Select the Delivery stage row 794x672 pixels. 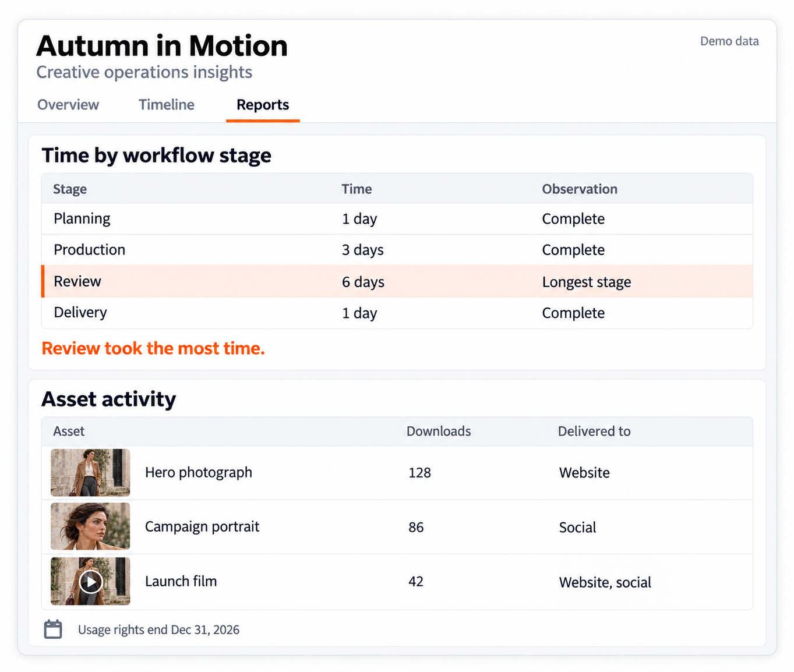coord(397,313)
